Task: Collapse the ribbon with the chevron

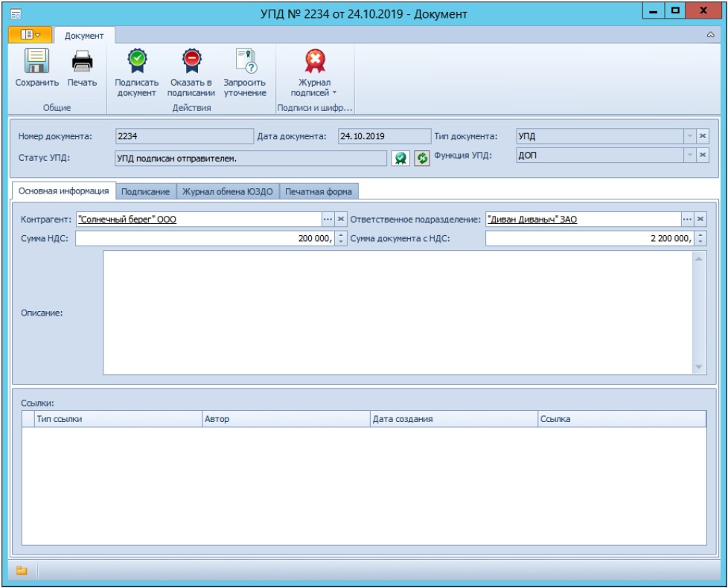Action: [710, 35]
